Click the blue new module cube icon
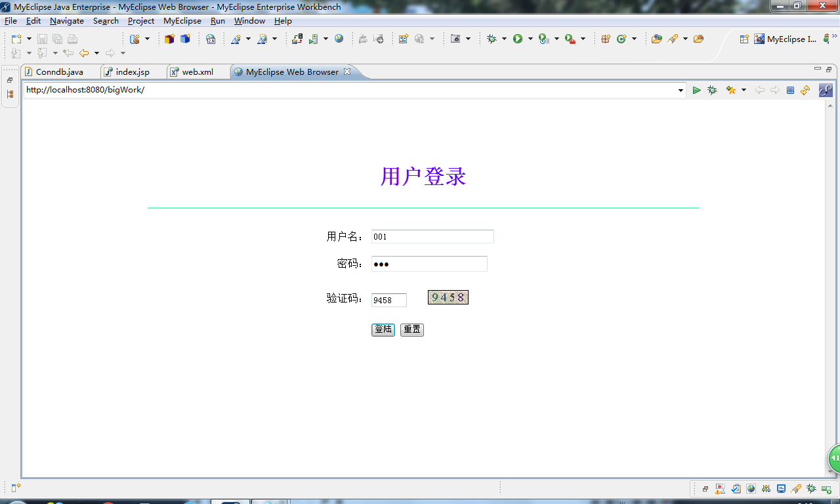Screen dimensions: 840x504 pyautogui.click(x=185, y=39)
